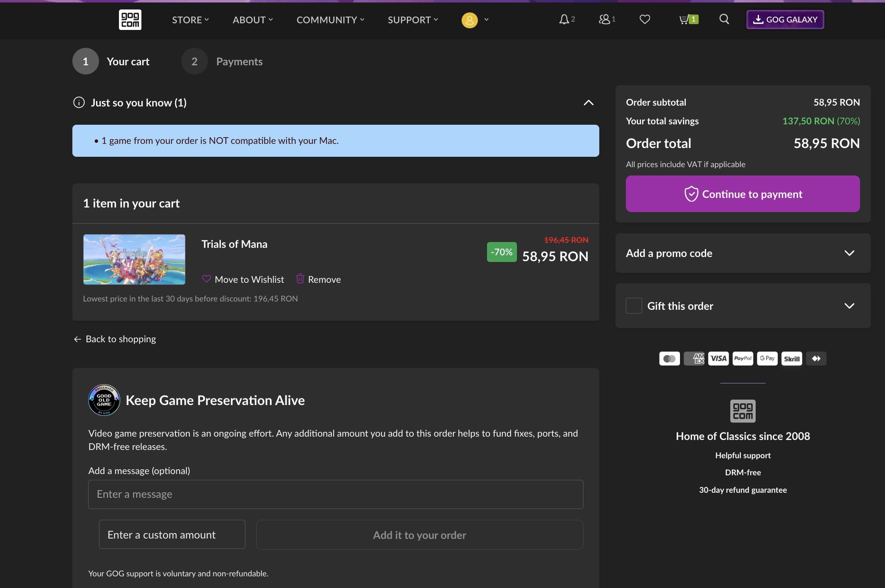Click the Mastercard payment icon
The height and width of the screenshot is (588, 885).
[x=670, y=358]
